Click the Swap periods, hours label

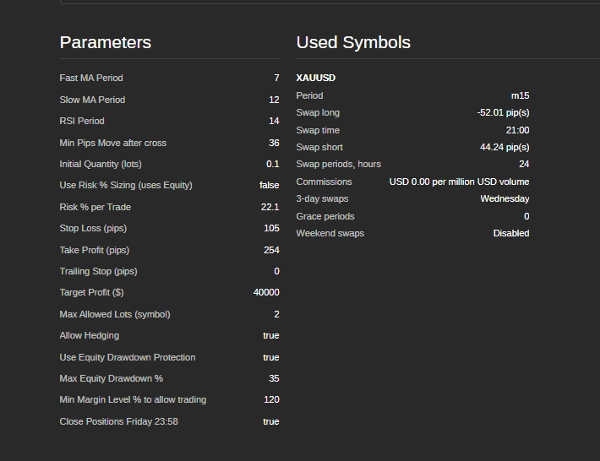(339, 164)
